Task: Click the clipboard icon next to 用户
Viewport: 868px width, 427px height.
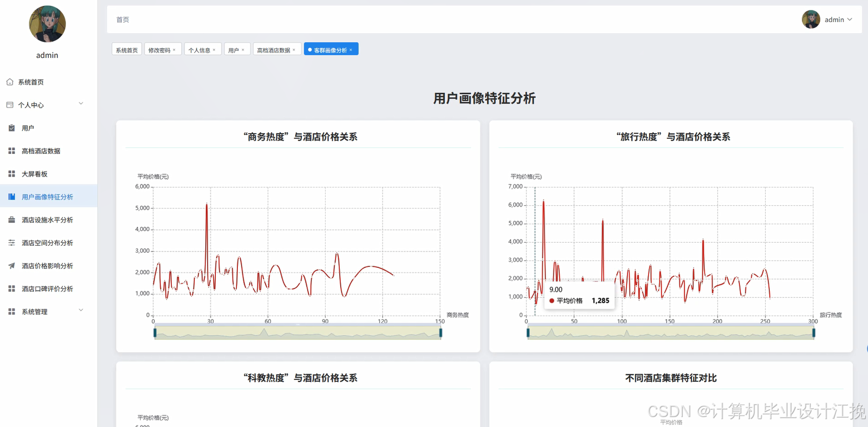Action: (12, 128)
